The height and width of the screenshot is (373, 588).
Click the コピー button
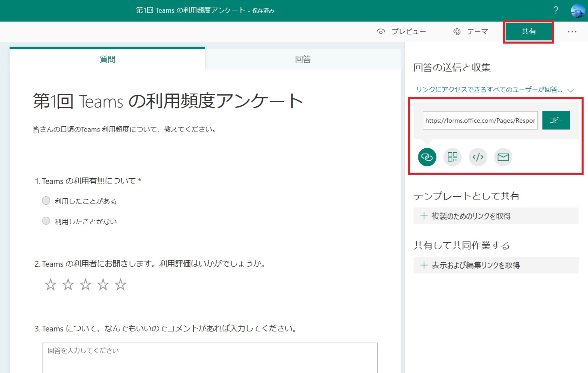coord(556,120)
